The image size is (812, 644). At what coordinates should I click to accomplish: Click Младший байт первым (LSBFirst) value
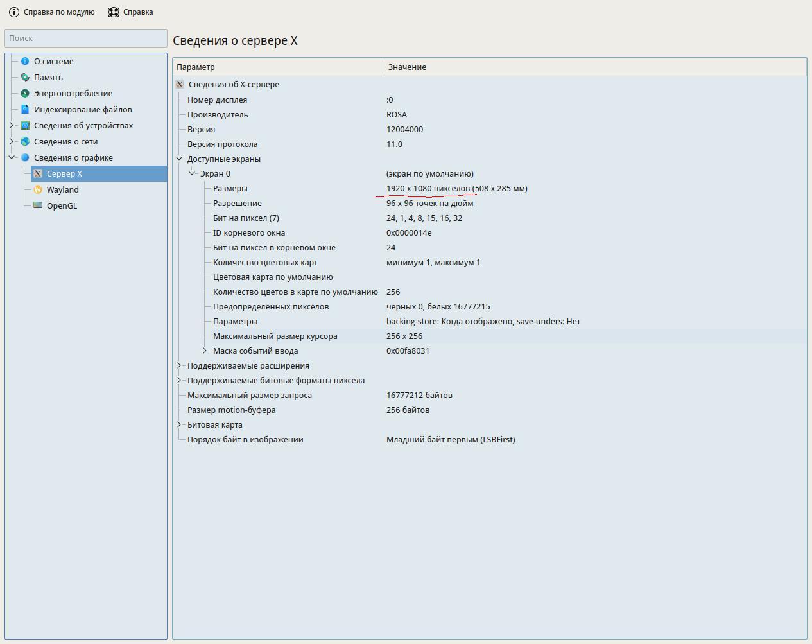tap(451, 439)
